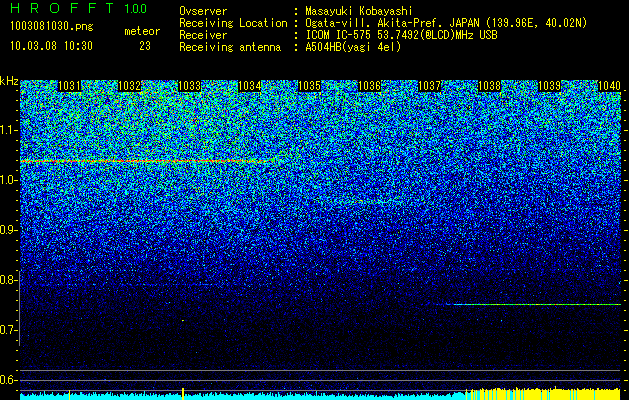This screenshot has width=629, height=400.
Task: Click the 1040 time marker
Action: (x=609, y=86)
